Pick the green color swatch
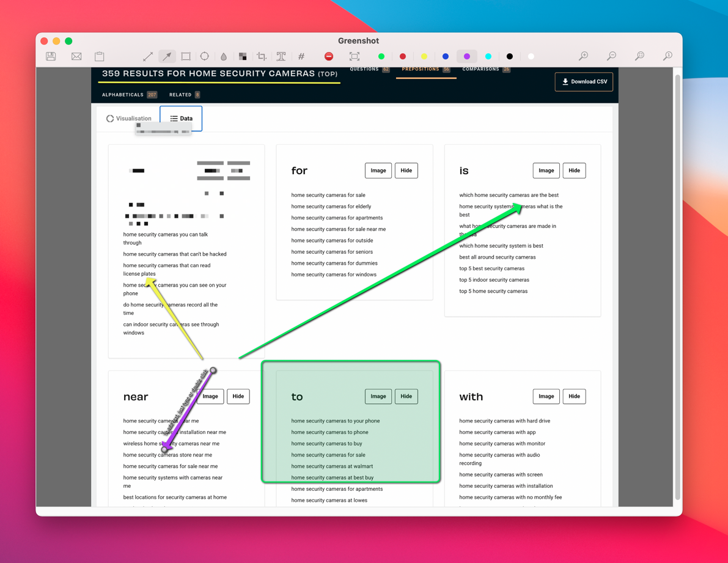 pyautogui.click(x=381, y=57)
